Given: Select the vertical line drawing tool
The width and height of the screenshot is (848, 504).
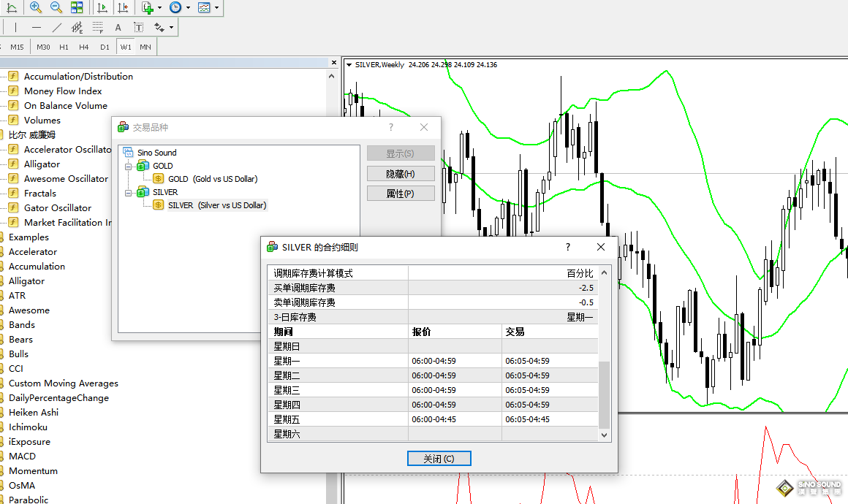Looking at the screenshot, I should pos(15,28).
